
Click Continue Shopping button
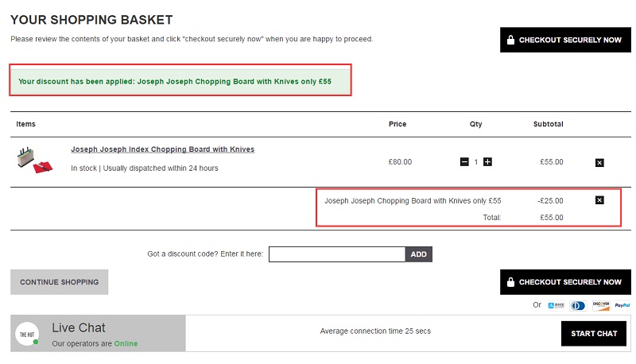click(x=59, y=282)
